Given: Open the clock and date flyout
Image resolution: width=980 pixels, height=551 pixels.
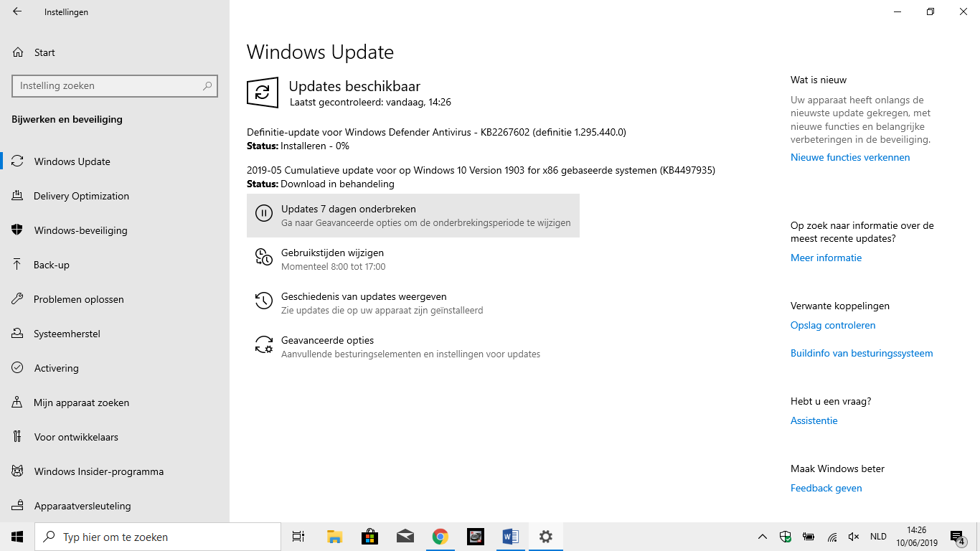Looking at the screenshot, I should (917, 537).
